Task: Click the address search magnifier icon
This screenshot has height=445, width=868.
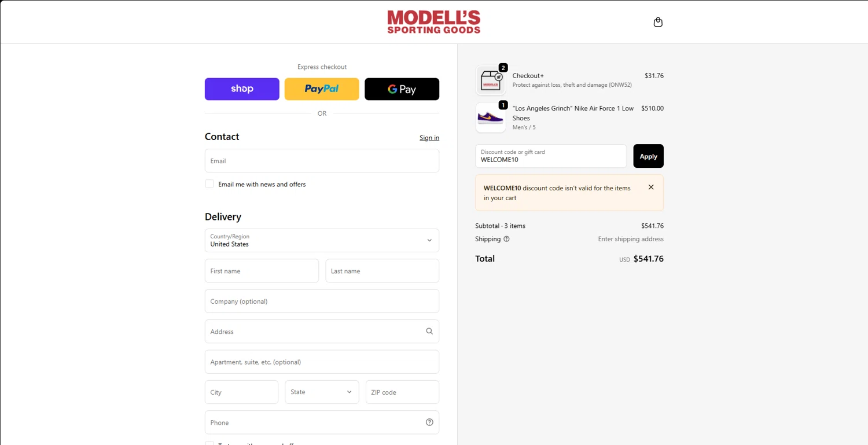Action: tap(429, 332)
